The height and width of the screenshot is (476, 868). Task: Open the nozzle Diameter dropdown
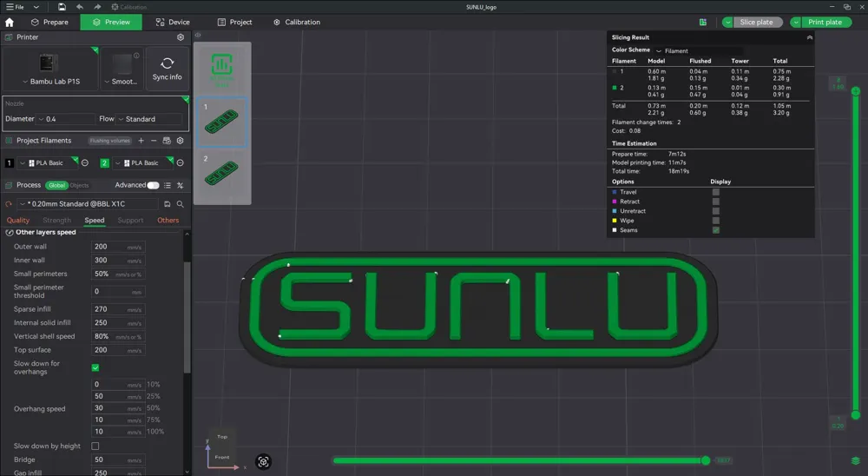65,119
